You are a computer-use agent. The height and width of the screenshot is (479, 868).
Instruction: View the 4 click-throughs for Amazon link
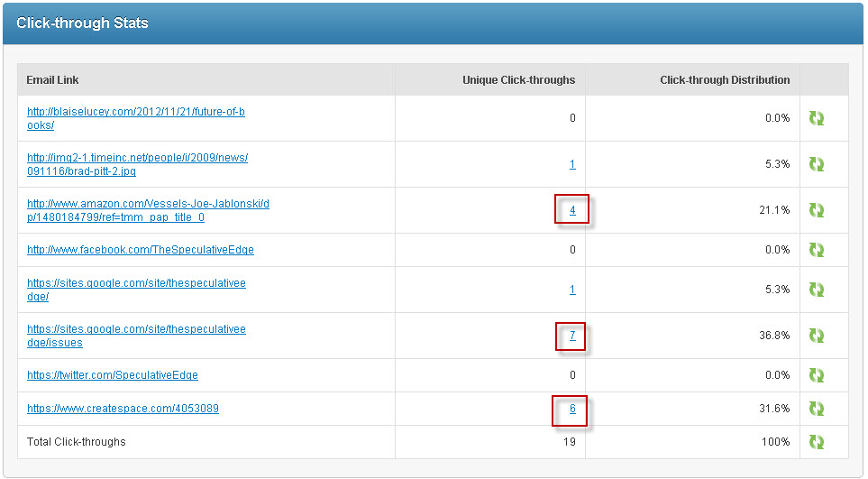(572, 210)
